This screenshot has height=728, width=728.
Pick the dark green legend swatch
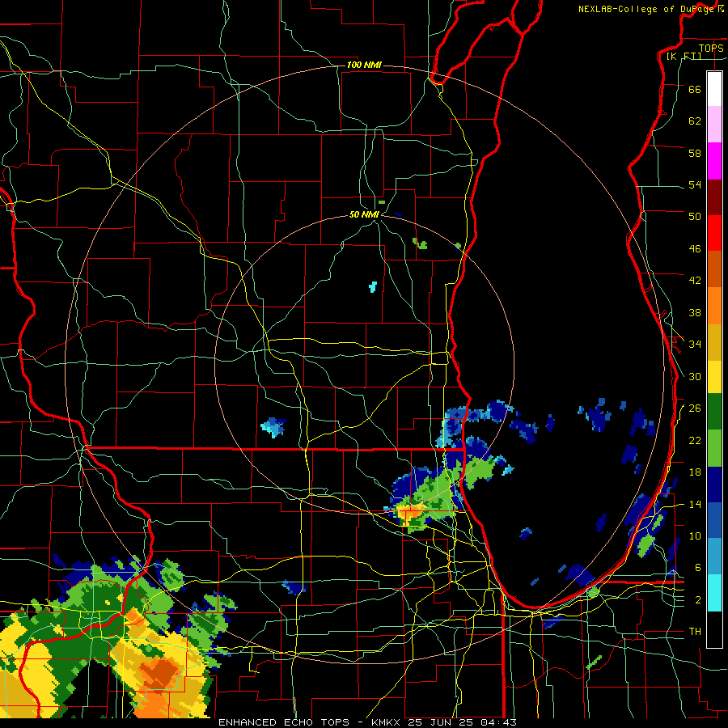click(714, 412)
